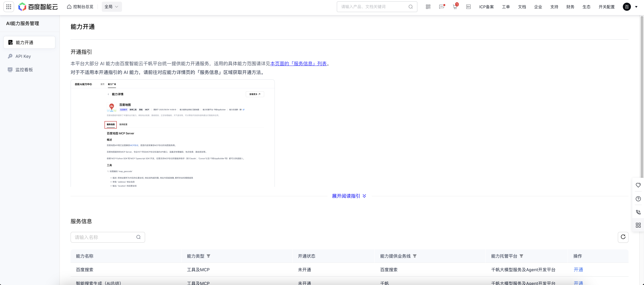
Task: Click the floating help question icon
Action: 638,199
